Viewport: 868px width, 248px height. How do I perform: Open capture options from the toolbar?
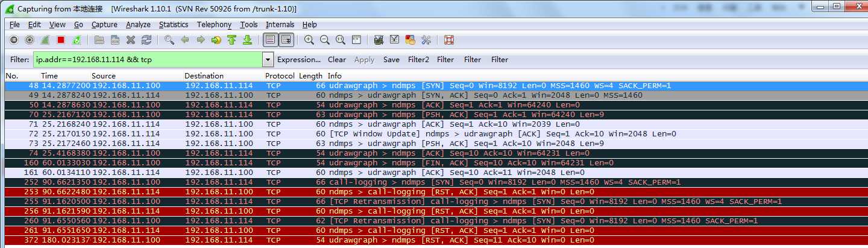pyautogui.click(x=30, y=40)
